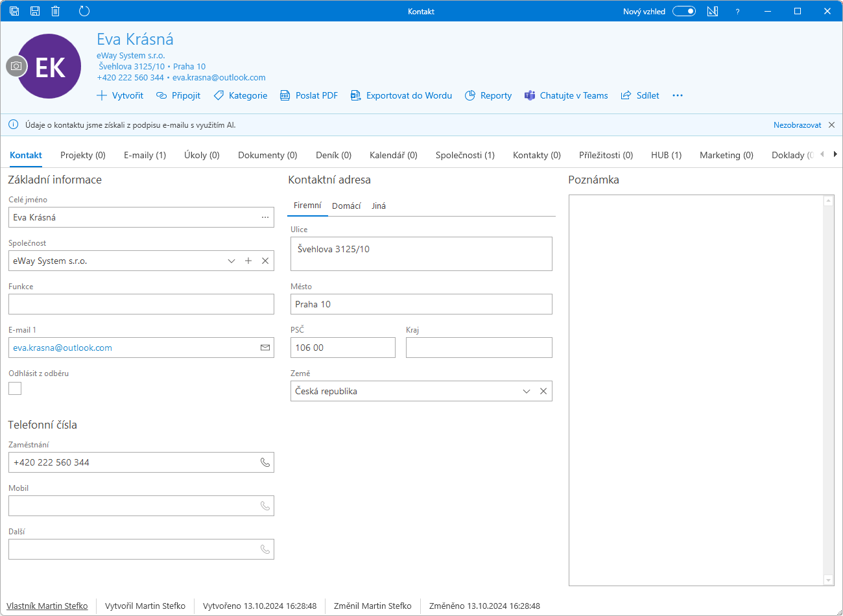Click the Save floppy disk icon
The height and width of the screenshot is (616, 843).
(35, 11)
